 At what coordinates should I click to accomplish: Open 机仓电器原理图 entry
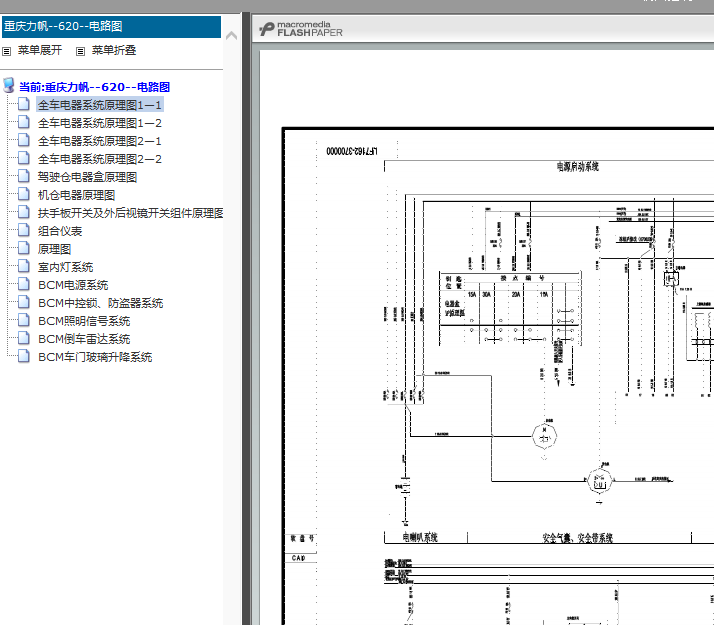click(x=76, y=195)
